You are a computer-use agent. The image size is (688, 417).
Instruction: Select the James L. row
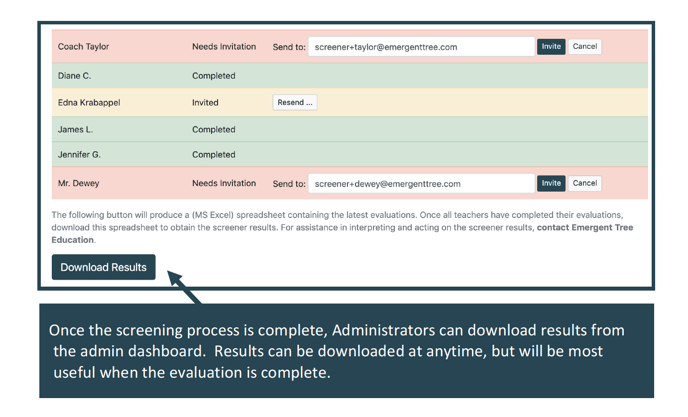[75, 130]
